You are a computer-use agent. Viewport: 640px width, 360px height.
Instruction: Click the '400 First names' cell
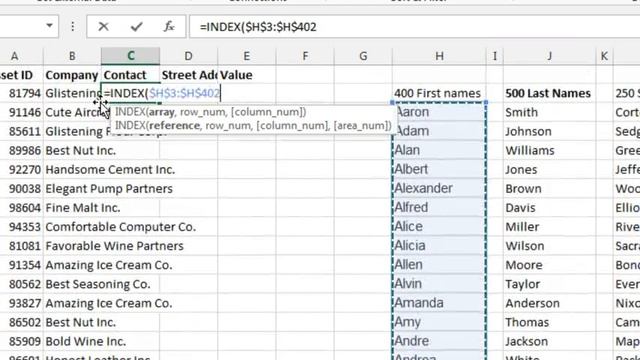pos(439,93)
